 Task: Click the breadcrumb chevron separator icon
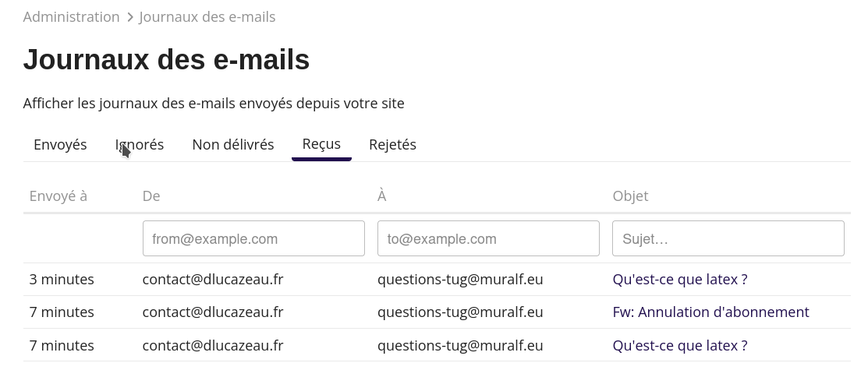click(x=129, y=17)
